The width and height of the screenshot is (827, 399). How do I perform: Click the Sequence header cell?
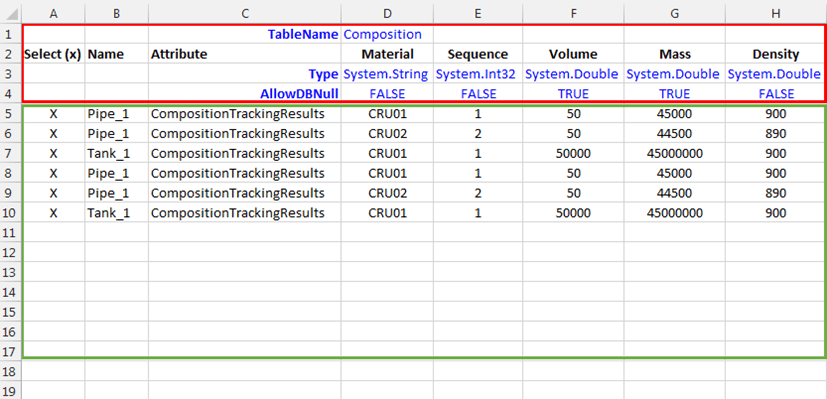(478, 54)
